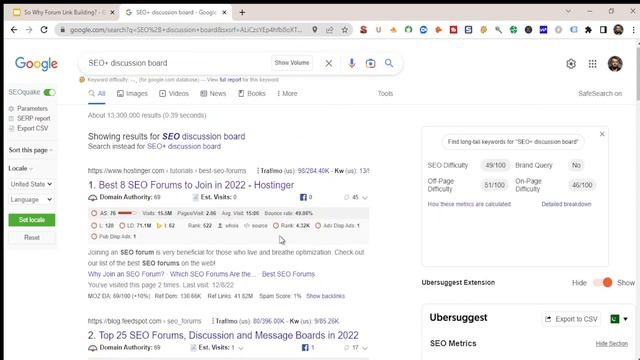This screenshot has height=360, width=640.
Task: Expand the Locale section
Action: pyautogui.click(x=20, y=168)
